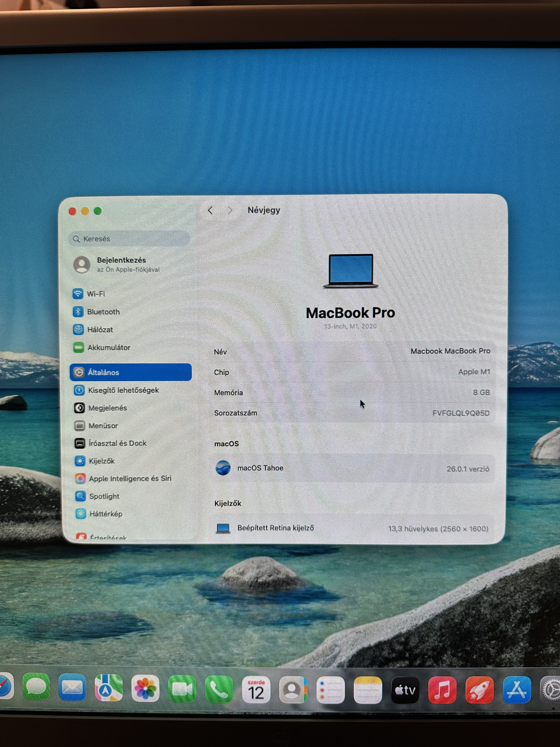Viewport: 560px width, 747px height.
Task: Open Photos from the Dock
Action: (146, 688)
